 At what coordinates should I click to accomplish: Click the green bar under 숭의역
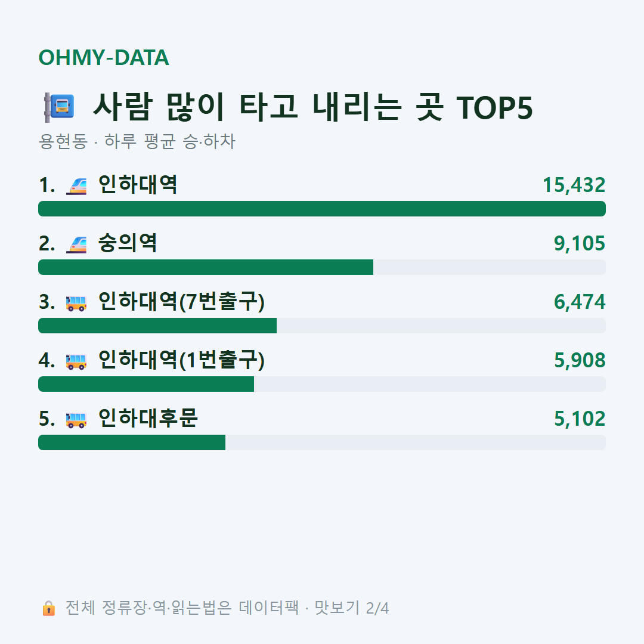(x=206, y=267)
